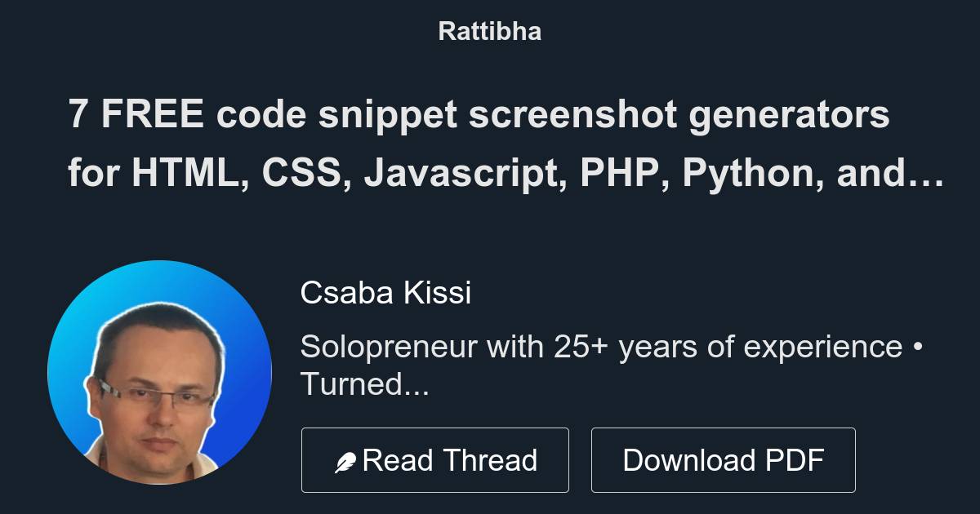
Task: Click Read Thread to view all tweets
Action: coord(435,459)
